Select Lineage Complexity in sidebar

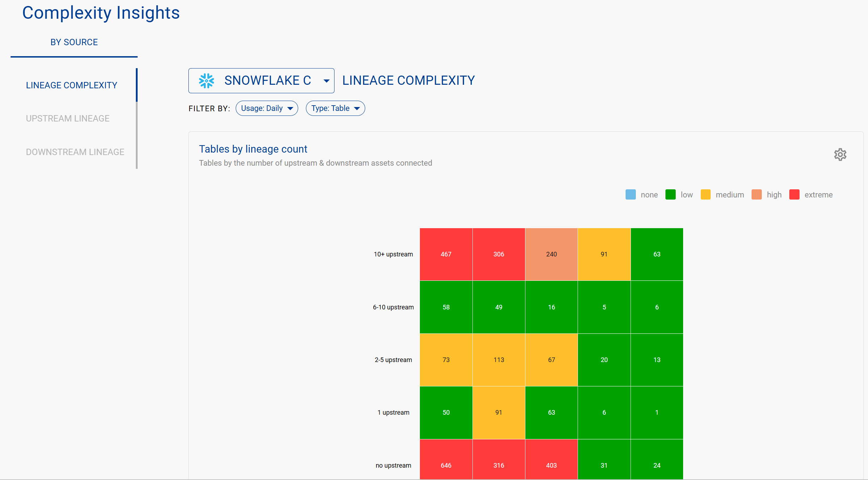(72, 85)
